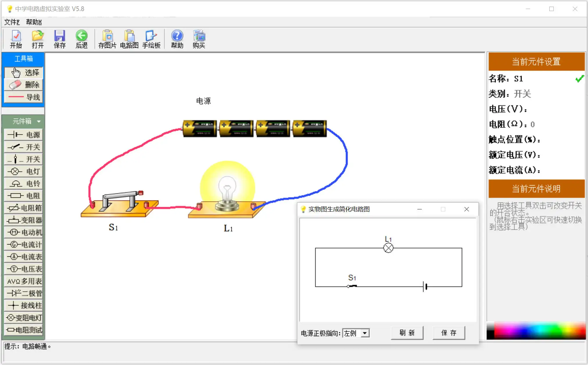Export a picture via the 存图片 icon

coord(107,39)
